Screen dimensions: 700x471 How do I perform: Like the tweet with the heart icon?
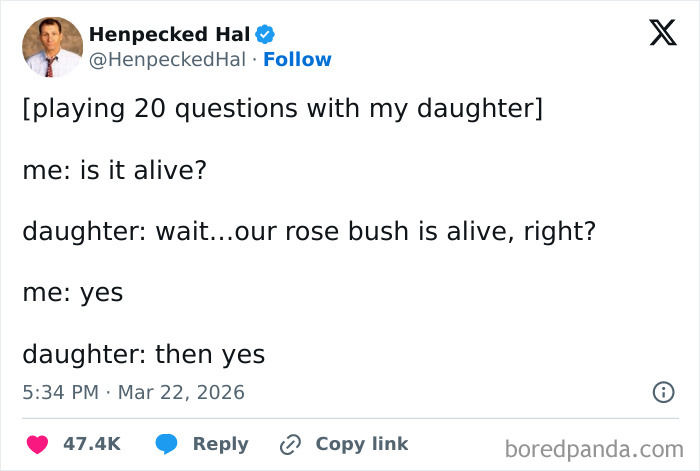39,444
